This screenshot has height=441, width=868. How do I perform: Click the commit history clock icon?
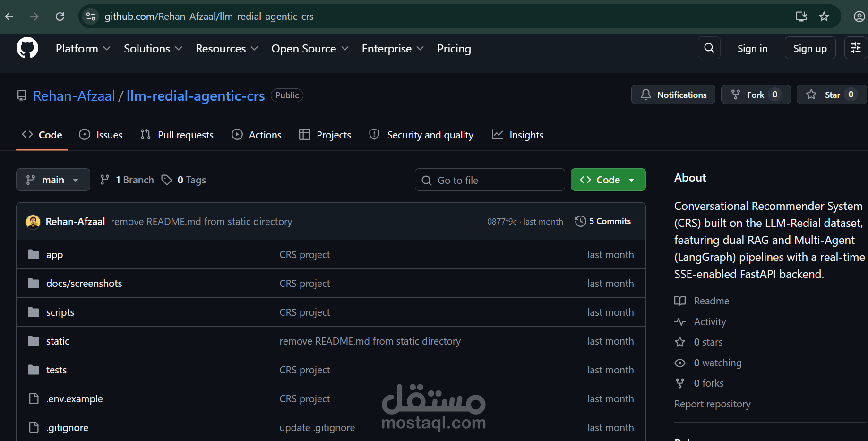(x=580, y=221)
